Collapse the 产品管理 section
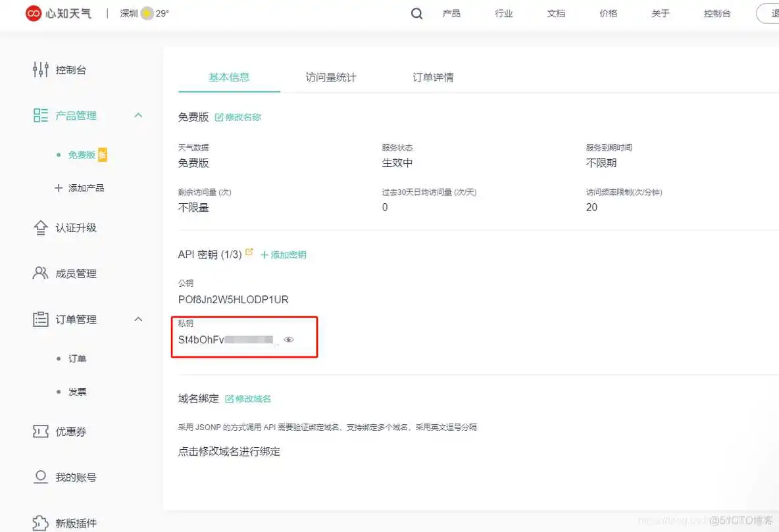779x532 pixels. (138, 115)
